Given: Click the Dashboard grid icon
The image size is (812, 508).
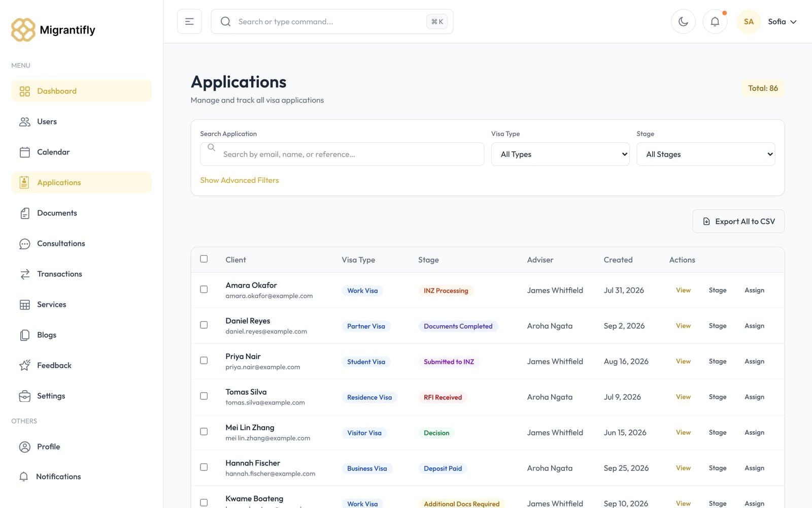Looking at the screenshot, I should (24, 91).
